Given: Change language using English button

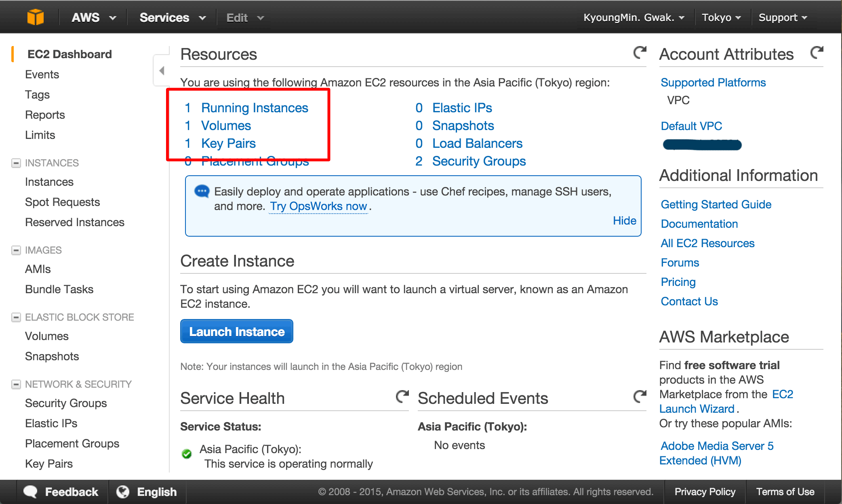Looking at the screenshot, I should (x=147, y=491).
